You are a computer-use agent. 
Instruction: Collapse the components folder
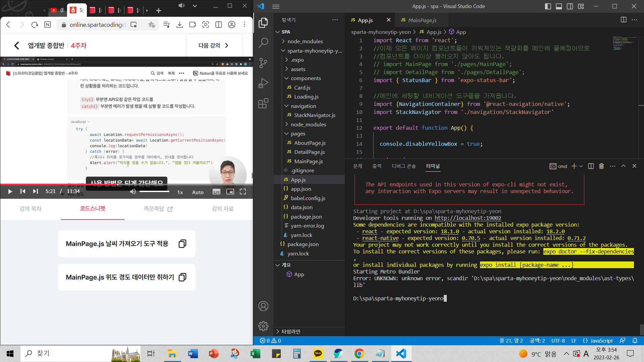pos(287,78)
